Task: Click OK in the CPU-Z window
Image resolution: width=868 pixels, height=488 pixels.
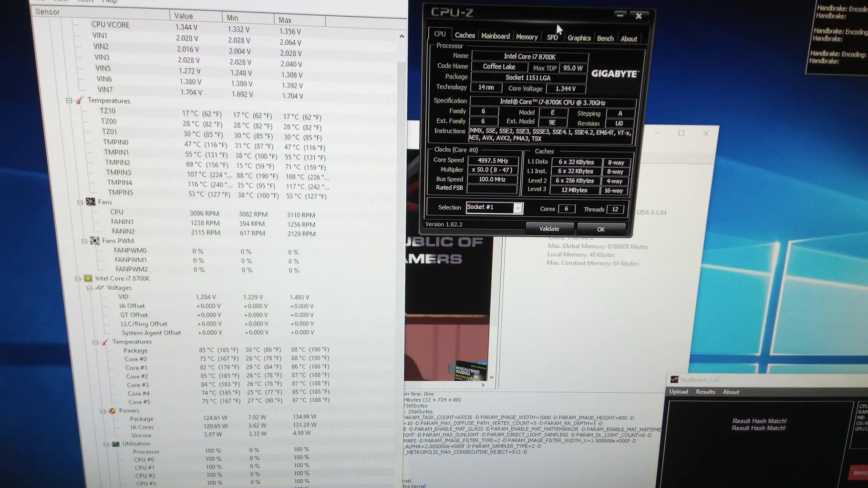Action: [601, 229]
